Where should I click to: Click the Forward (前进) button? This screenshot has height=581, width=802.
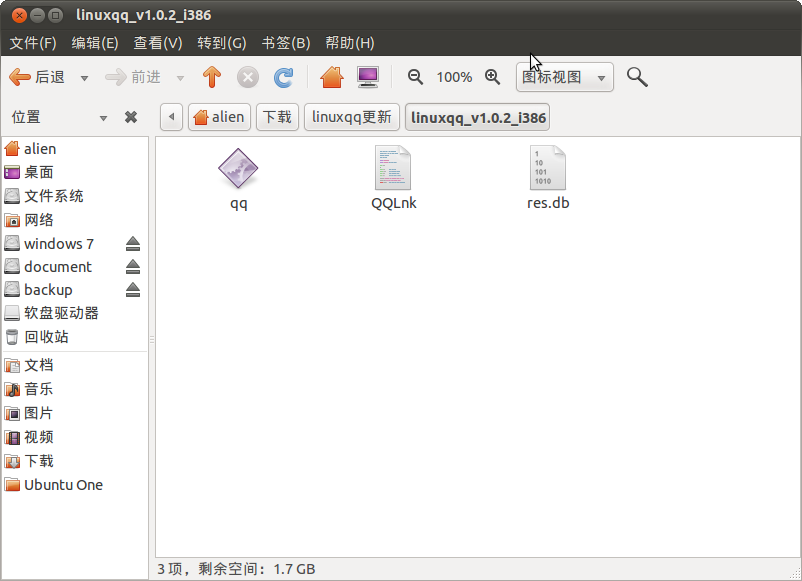(133, 77)
